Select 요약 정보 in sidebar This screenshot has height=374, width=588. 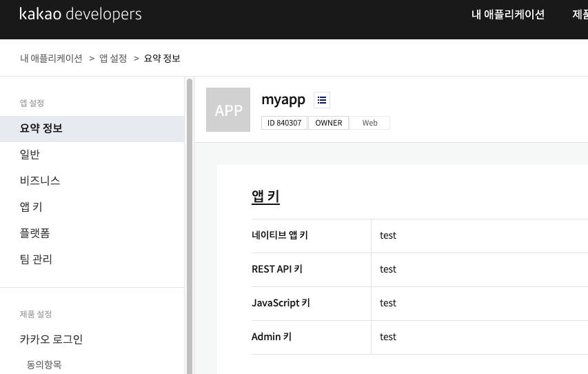tap(92, 129)
